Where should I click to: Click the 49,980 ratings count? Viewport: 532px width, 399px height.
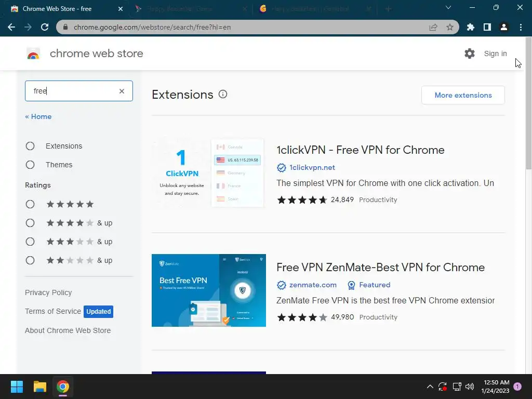342,317
